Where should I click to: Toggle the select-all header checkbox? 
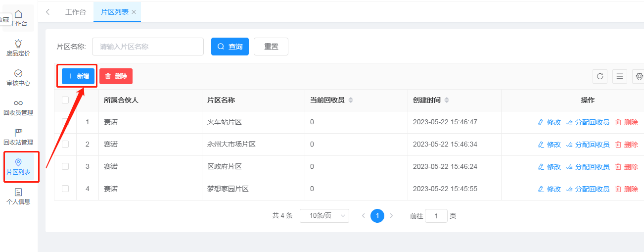(65, 100)
